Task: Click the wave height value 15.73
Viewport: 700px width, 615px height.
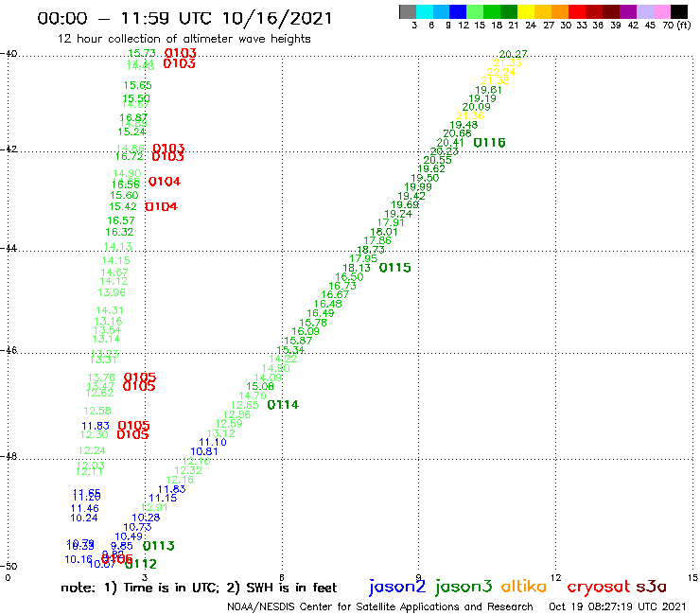Action: coord(142,53)
